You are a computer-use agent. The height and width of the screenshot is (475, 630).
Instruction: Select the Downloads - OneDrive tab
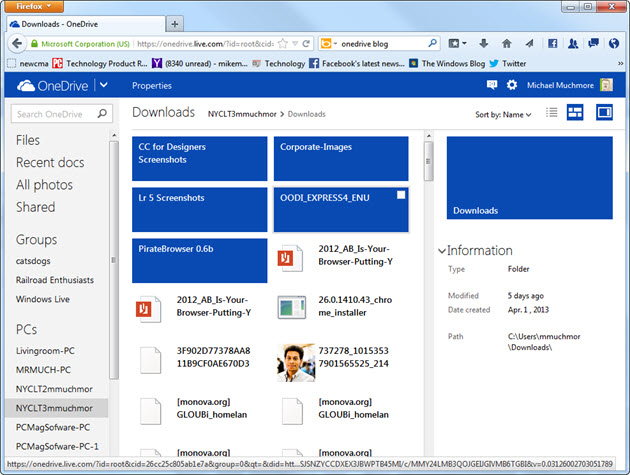86,24
